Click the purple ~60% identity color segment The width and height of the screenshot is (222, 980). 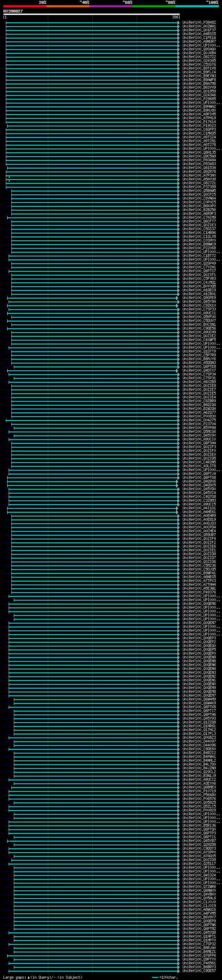[x=111, y=6]
